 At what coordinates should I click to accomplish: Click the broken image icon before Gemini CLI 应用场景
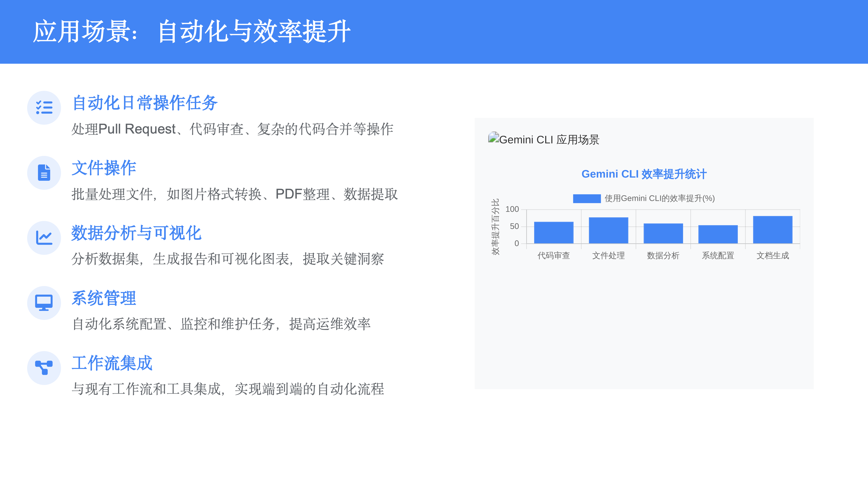click(x=493, y=137)
